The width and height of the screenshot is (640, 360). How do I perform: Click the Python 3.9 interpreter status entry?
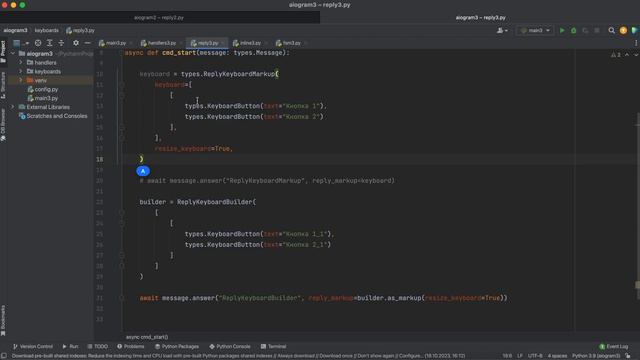coord(596,356)
